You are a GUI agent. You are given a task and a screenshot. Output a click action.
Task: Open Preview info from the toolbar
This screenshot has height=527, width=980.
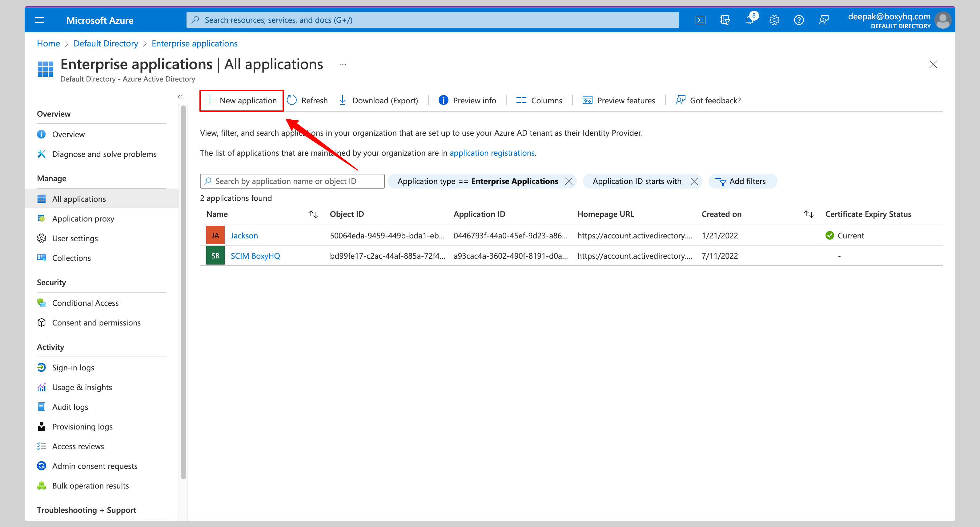pyautogui.click(x=467, y=100)
